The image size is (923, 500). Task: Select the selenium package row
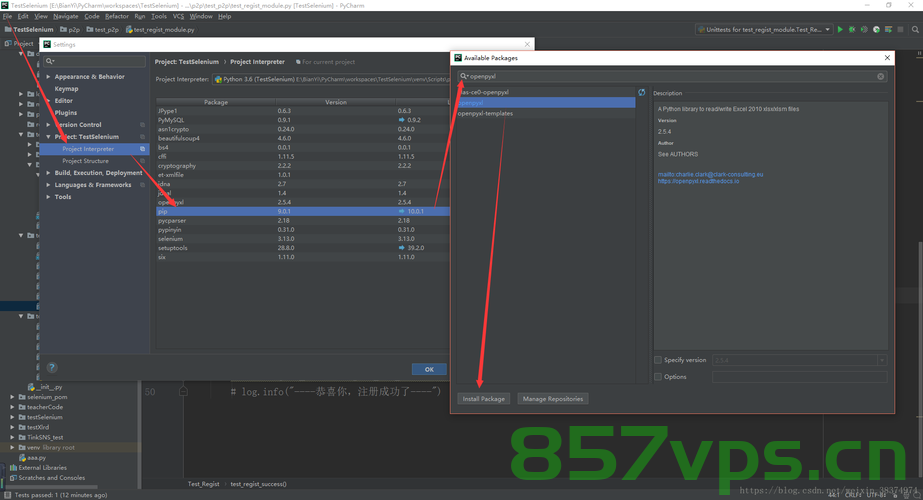303,239
